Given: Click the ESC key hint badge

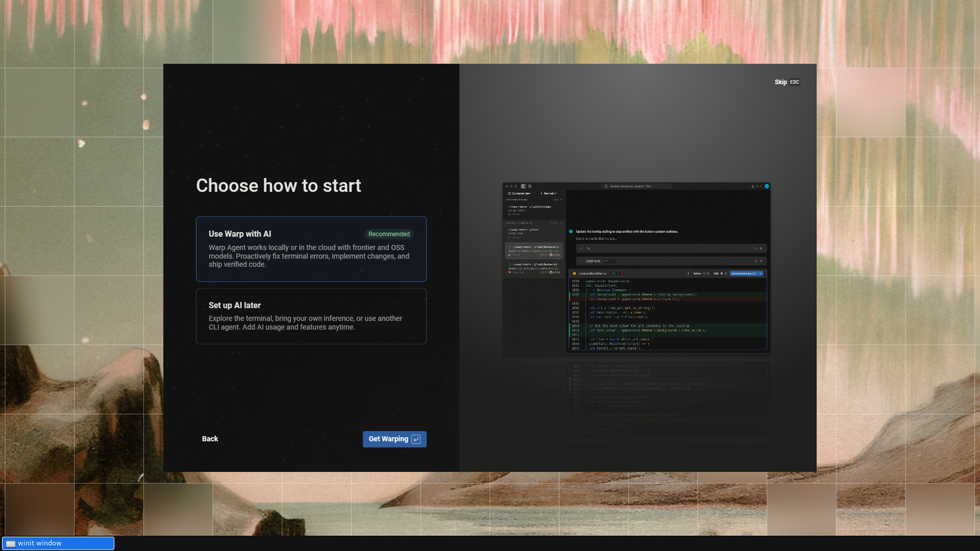Looking at the screenshot, I should (794, 82).
